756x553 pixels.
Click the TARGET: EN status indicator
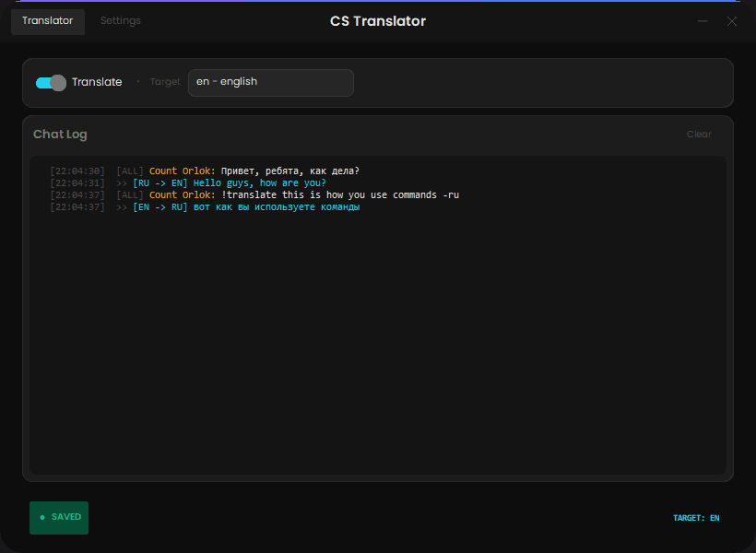(695, 518)
